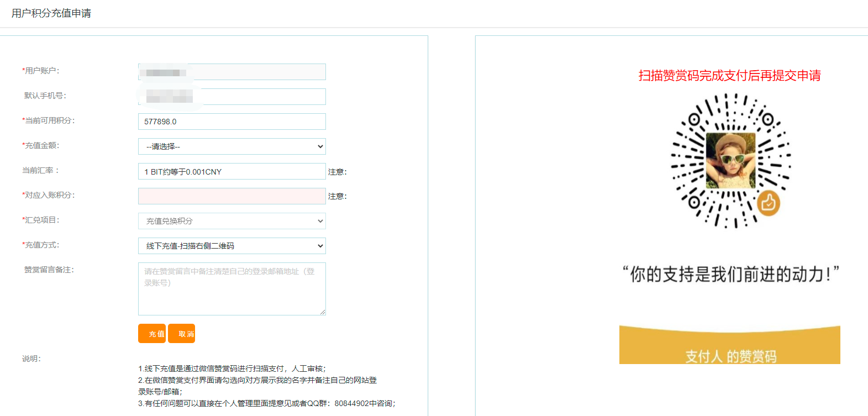Screen dimensions: 868x416
Task: Click instruction line 1 about 线下充值
Action: click(232, 368)
